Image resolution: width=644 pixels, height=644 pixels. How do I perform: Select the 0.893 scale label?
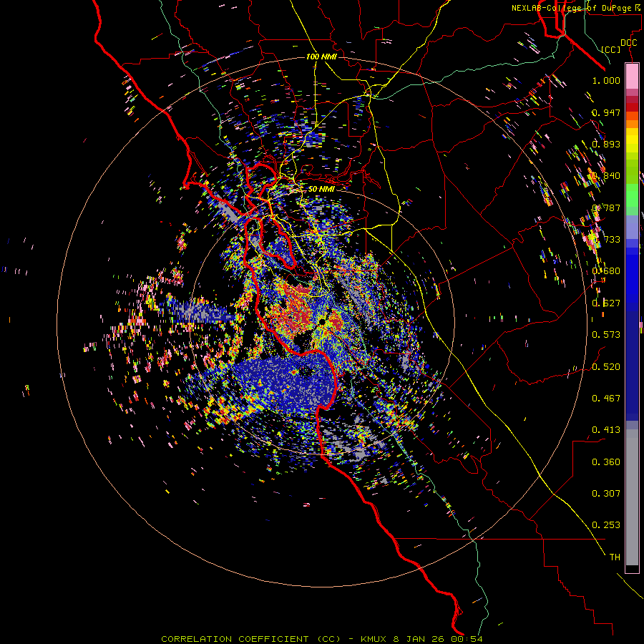[606, 144]
